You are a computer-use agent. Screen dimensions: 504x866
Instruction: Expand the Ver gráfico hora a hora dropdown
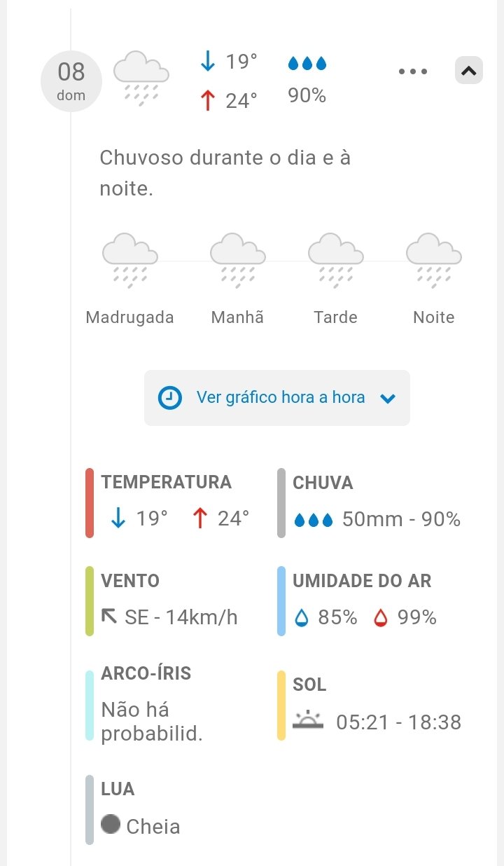pyautogui.click(x=387, y=399)
